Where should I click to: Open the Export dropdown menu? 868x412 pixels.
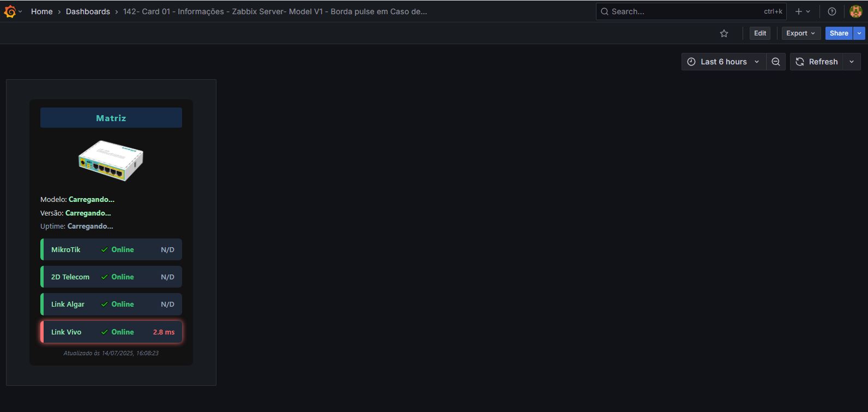coord(801,33)
